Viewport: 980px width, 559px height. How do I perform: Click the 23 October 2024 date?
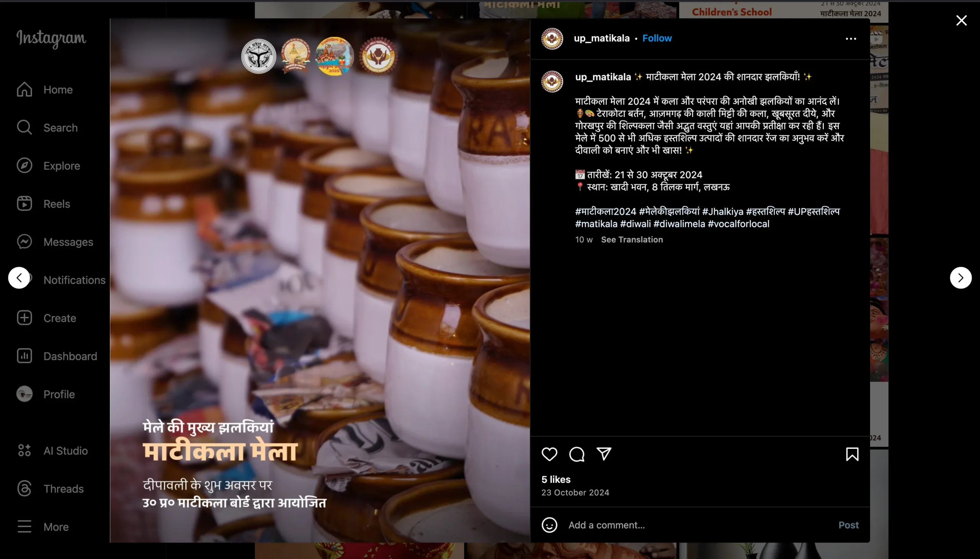pyautogui.click(x=575, y=492)
